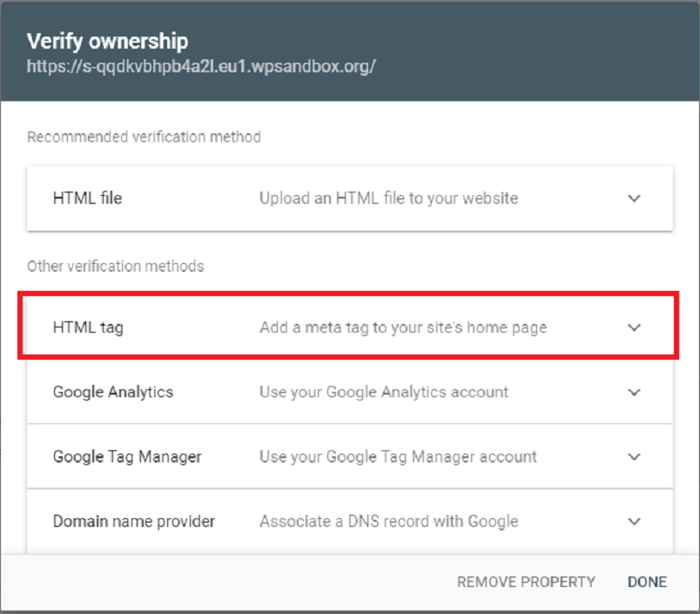
Task: Select the HTML tag method label
Action: [88, 328]
